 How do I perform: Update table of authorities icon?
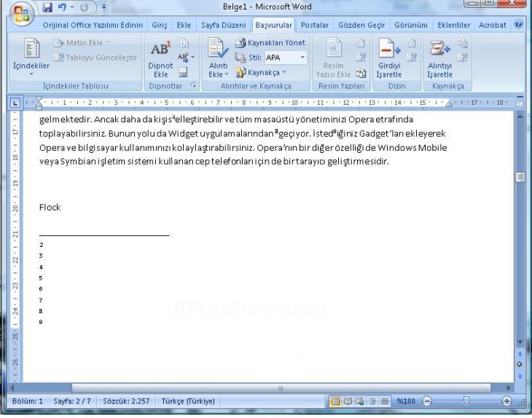463,58
